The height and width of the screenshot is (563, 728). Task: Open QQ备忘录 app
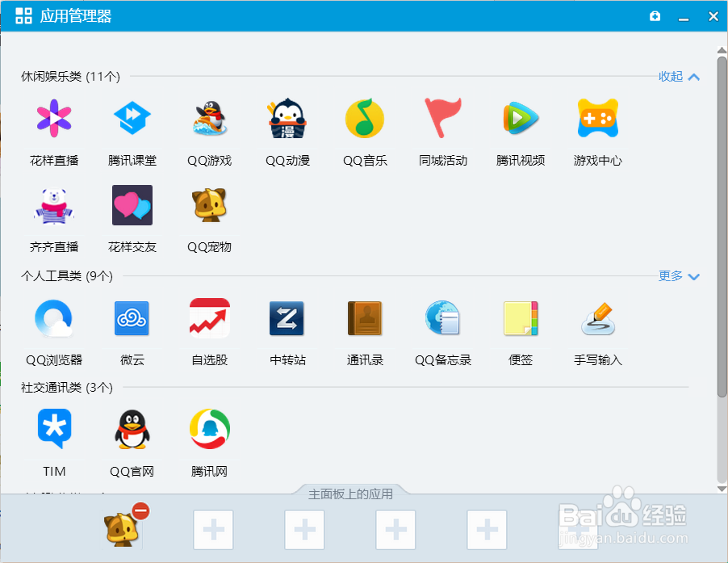(443, 319)
